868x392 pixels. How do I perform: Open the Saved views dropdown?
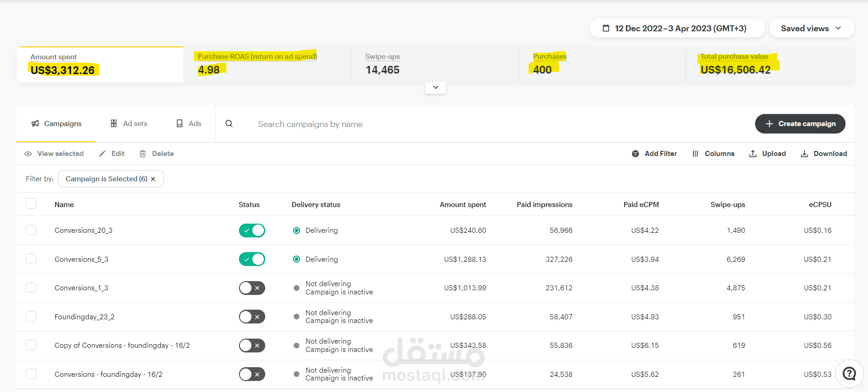[x=811, y=29]
